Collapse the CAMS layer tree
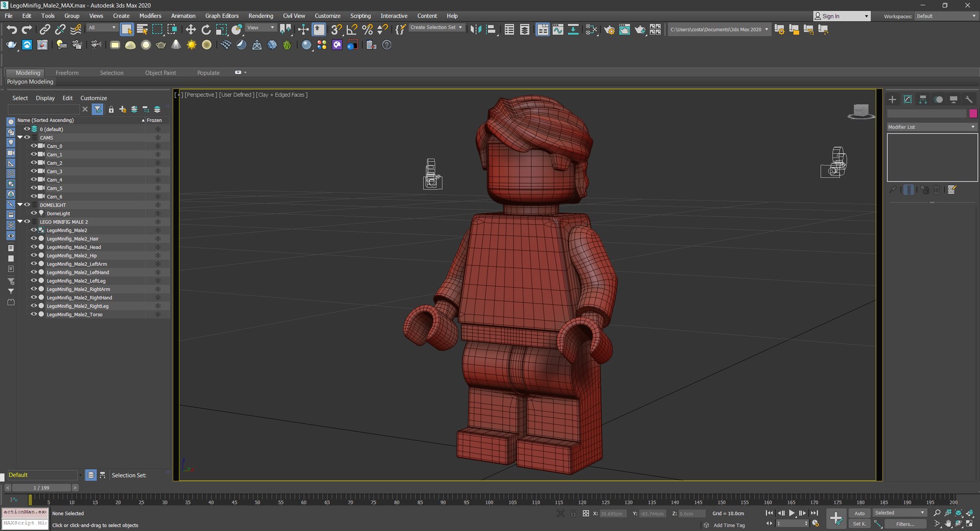 pos(20,137)
